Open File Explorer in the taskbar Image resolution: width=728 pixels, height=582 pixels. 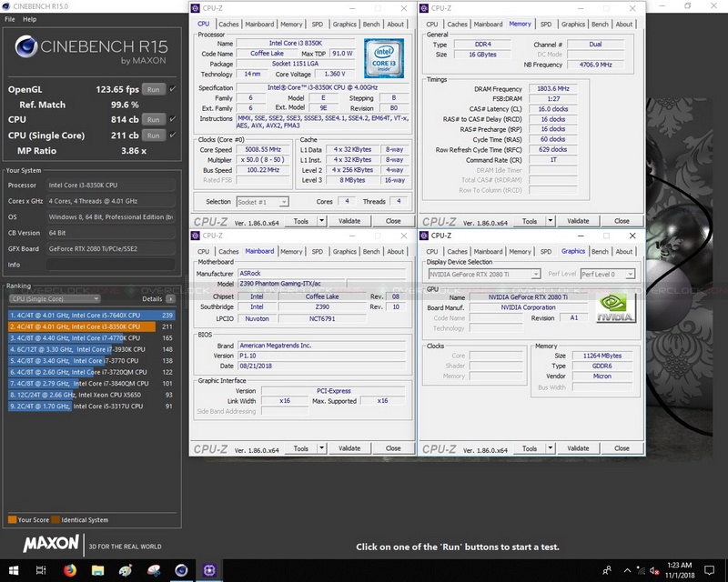pyautogui.click(x=96, y=570)
